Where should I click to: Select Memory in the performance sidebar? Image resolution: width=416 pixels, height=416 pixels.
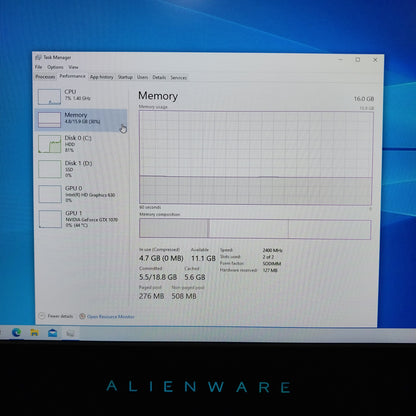(x=81, y=120)
